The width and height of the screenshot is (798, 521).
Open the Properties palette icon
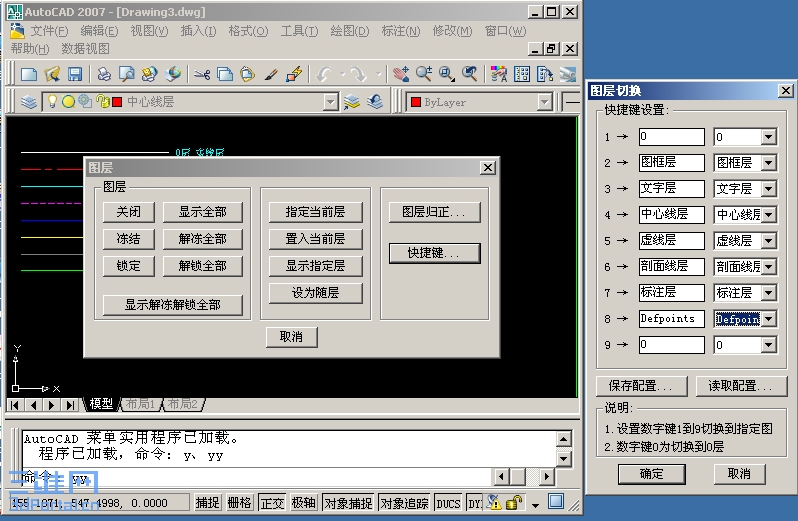tap(499, 75)
